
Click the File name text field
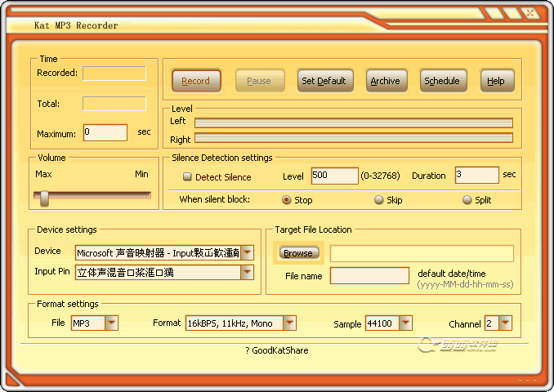point(369,276)
